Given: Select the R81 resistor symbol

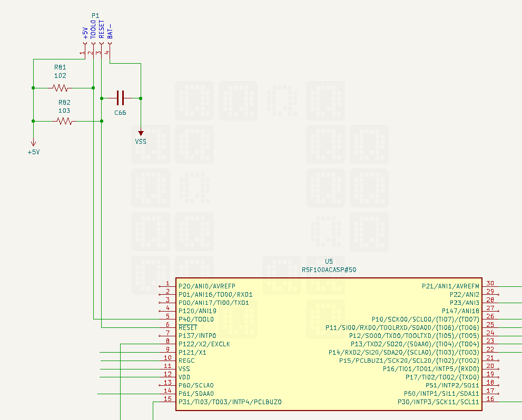Looking at the screenshot, I should click(60, 88).
